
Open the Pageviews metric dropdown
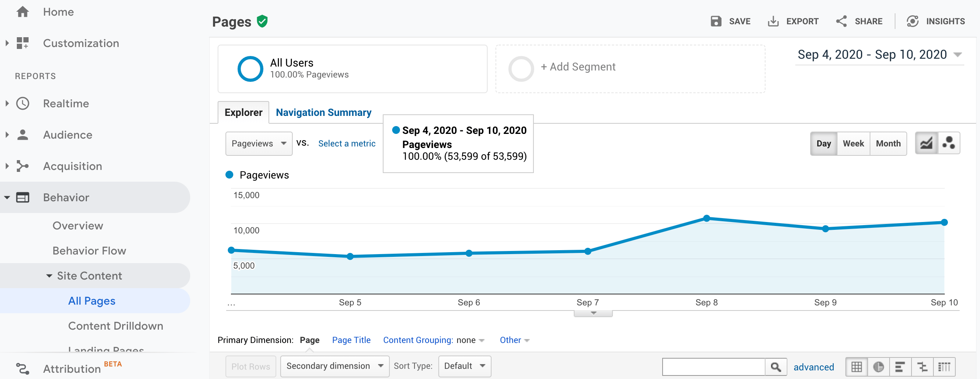(x=259, y=144)
